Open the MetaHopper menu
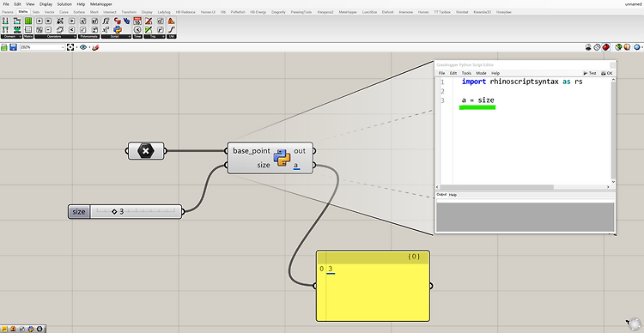 pyautogui.click(x=101, y=4)
